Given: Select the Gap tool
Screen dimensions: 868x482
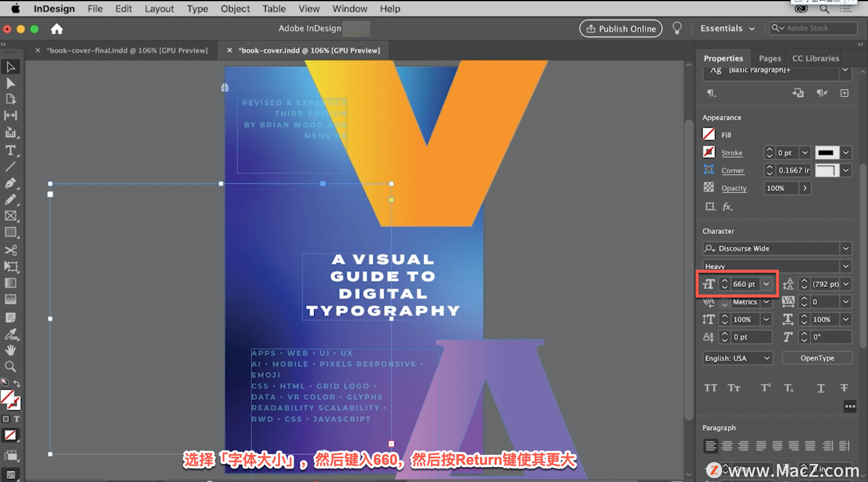Looking at the screenshot, I should tap(10, 116).
